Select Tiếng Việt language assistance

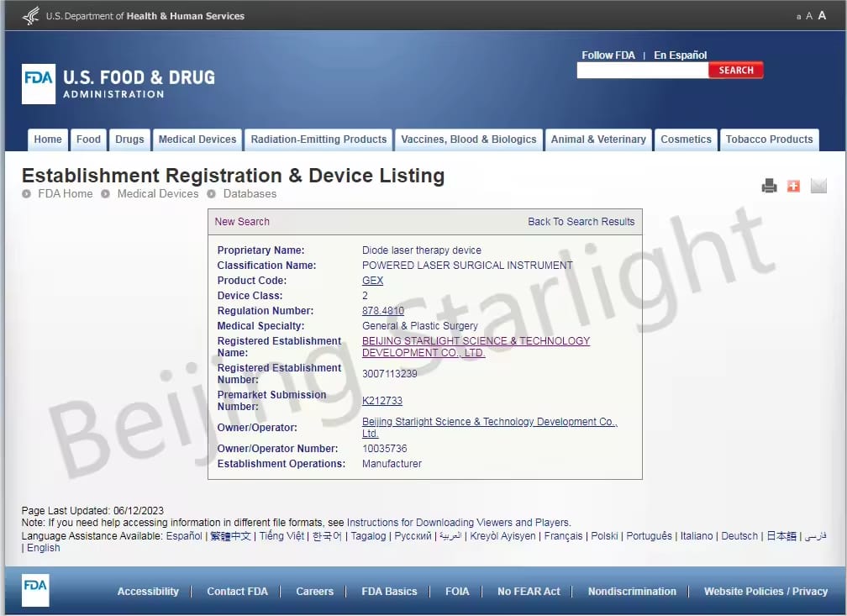click(x=281, y=536)
